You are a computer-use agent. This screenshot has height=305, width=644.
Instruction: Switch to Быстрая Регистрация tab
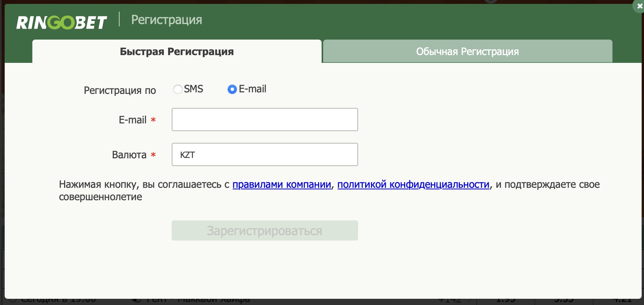[177, 51]
